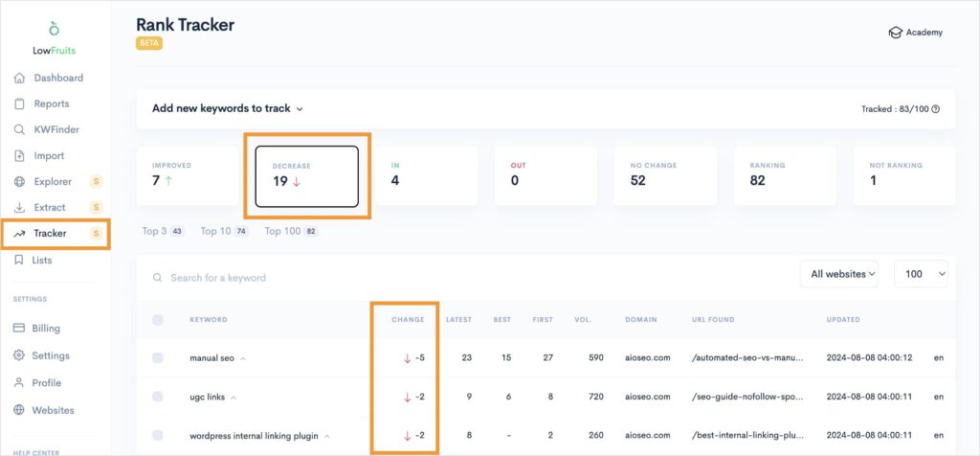Open KWFinder from the sidebar

pyautogui.click(x=56, y=130)
